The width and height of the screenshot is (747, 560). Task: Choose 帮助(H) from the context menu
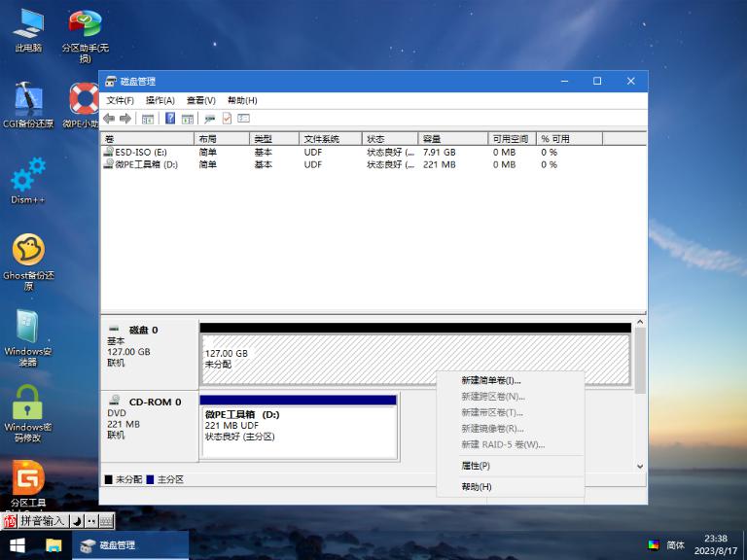(x=511, y=487)
